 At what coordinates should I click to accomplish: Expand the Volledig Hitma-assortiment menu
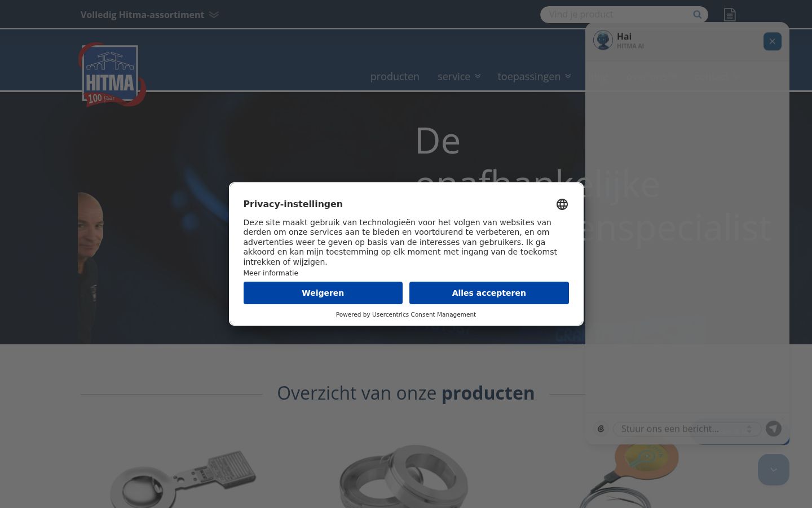pos(149,15)
